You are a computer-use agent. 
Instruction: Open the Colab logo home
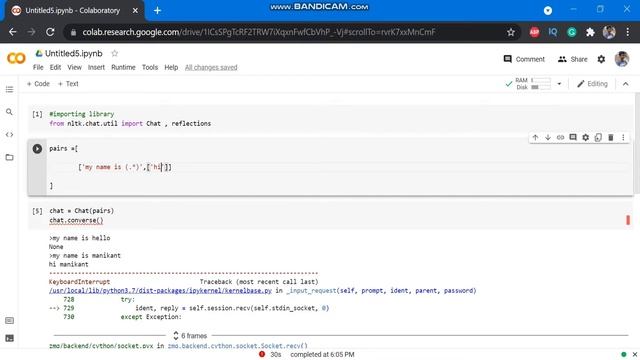pos(16,58)
